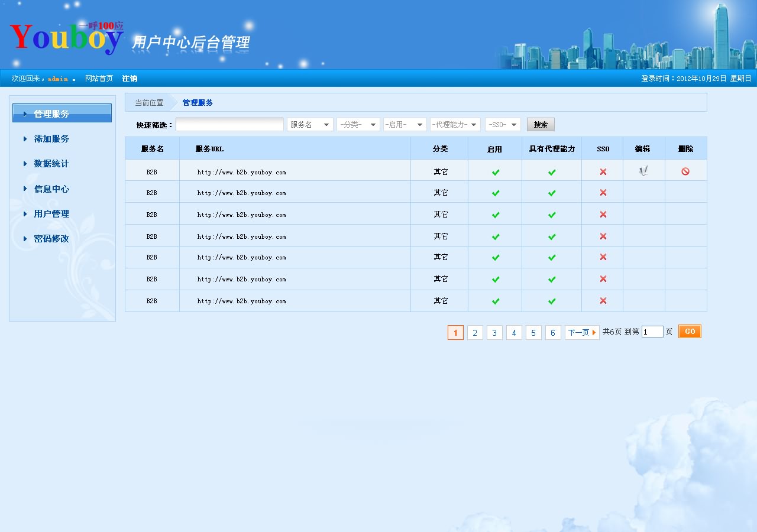
Task: Select 密码修改 in the sidebar
Action: pos(51,239)
